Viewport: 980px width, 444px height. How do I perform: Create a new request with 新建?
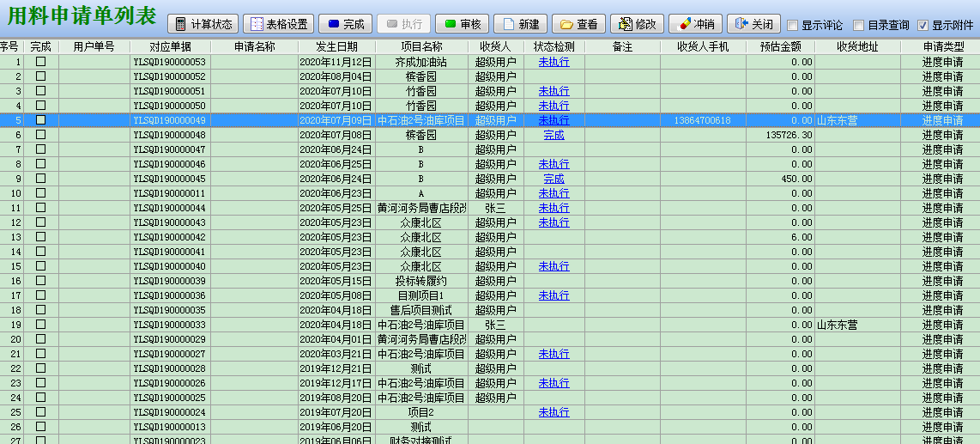pos(520,24)
